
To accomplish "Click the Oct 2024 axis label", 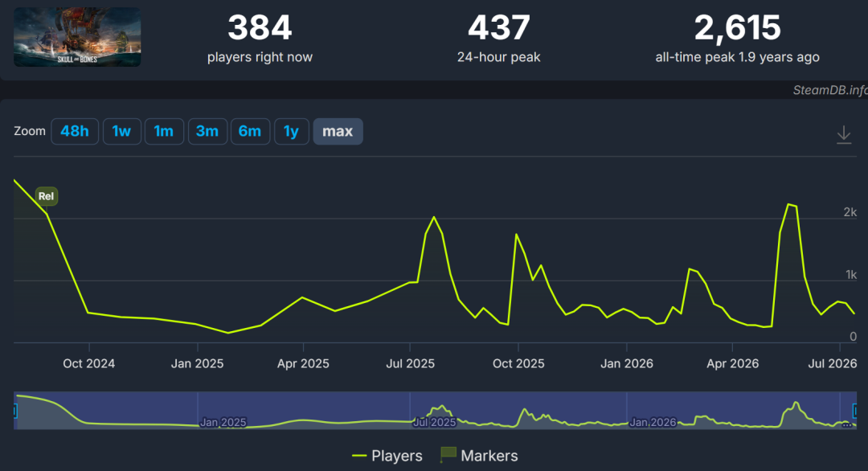I will click(x=89, y=363).
